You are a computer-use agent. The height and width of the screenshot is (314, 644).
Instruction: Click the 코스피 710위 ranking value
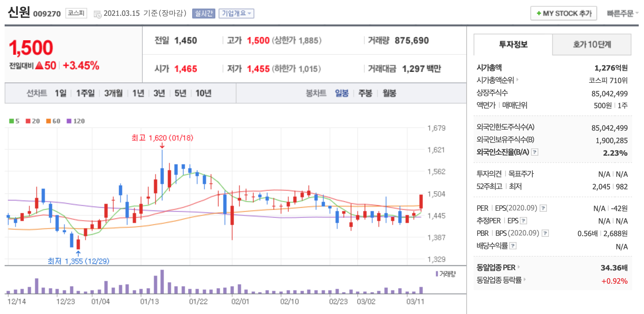(608, 80)
